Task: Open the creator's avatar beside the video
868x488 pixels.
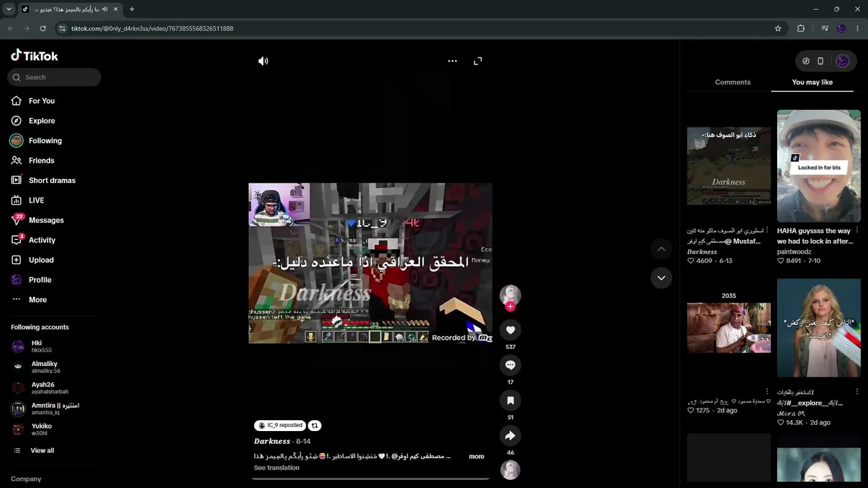Action: tap(511, 294)
